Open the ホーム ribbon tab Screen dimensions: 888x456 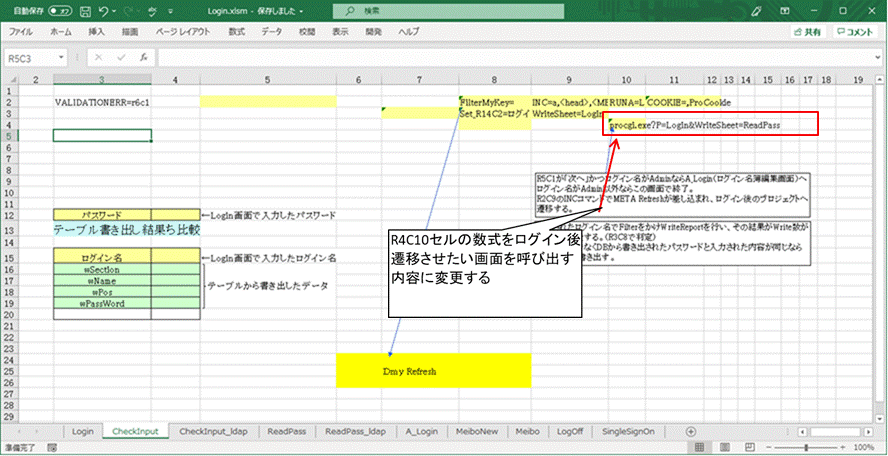point(61,32)
